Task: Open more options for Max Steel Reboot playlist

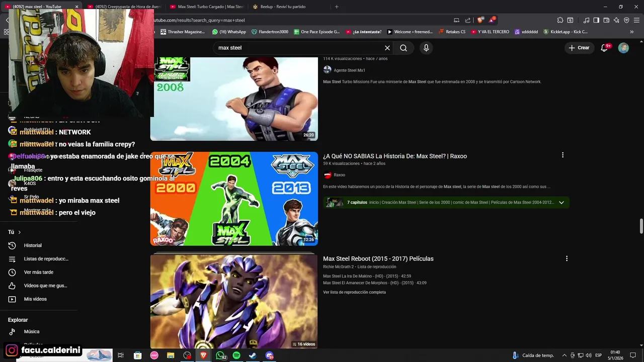Action: tap(567, 258)
